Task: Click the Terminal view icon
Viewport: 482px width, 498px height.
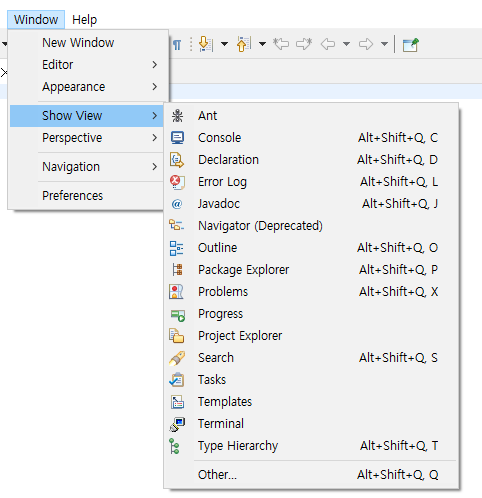Action: (x=177, y=424)
